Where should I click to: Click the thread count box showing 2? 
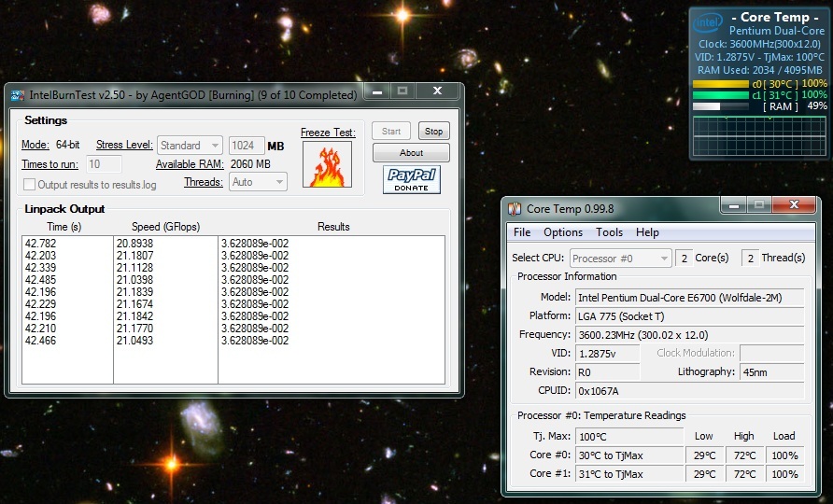pyautogui.click(x=750, y=259)
